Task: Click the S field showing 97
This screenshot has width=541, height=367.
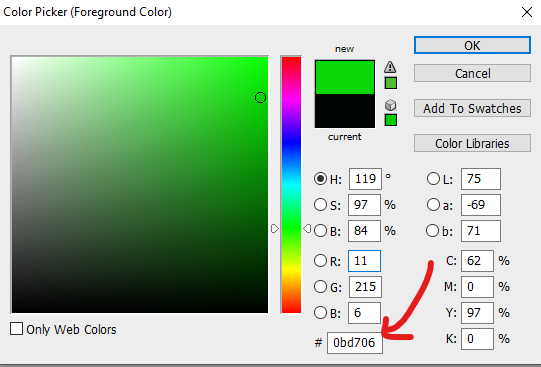Action: click(x=364, y=205)
